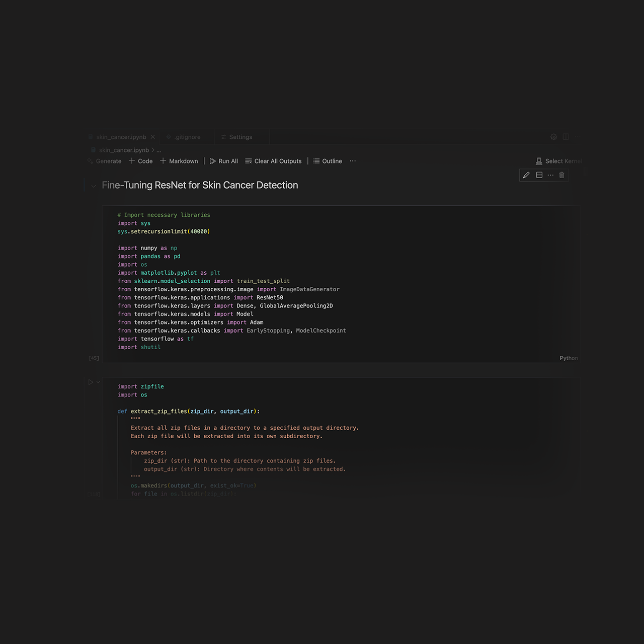Add a new Code cell
The width and height of the screenshot is (644, 644).
coord(141,161)
